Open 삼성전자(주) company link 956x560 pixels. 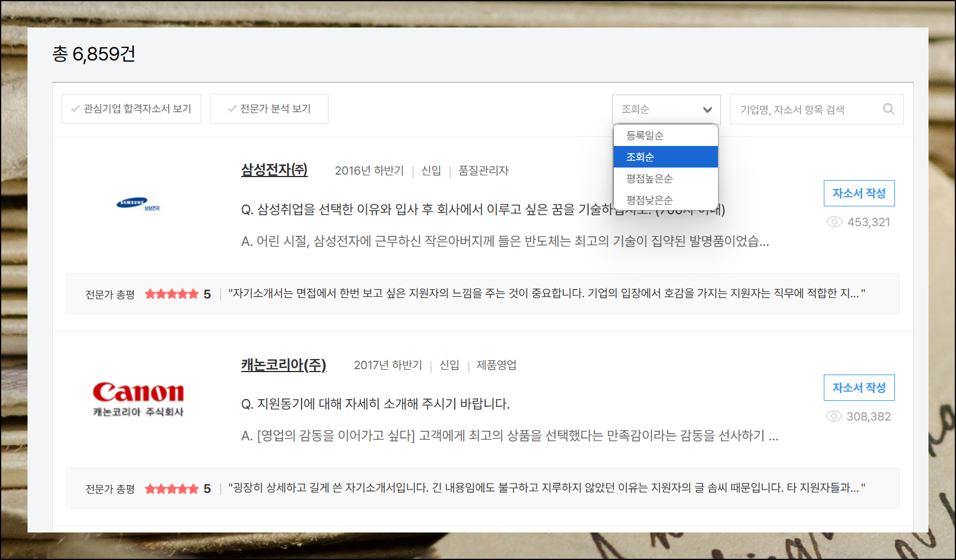[274, 170]
